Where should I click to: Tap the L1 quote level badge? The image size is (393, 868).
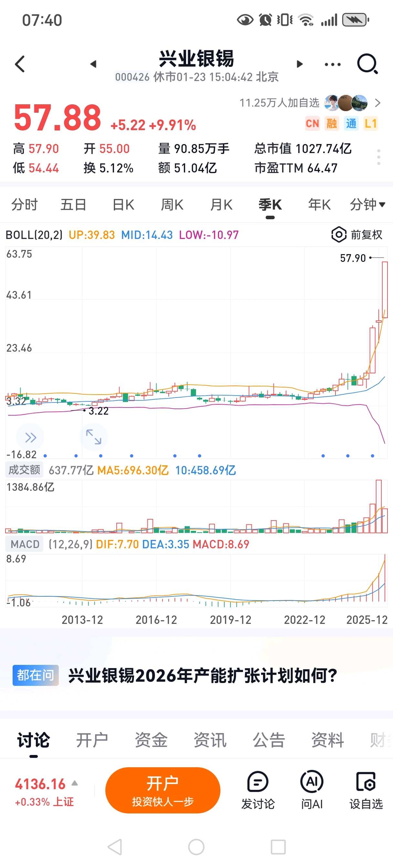tap(370, 124)
